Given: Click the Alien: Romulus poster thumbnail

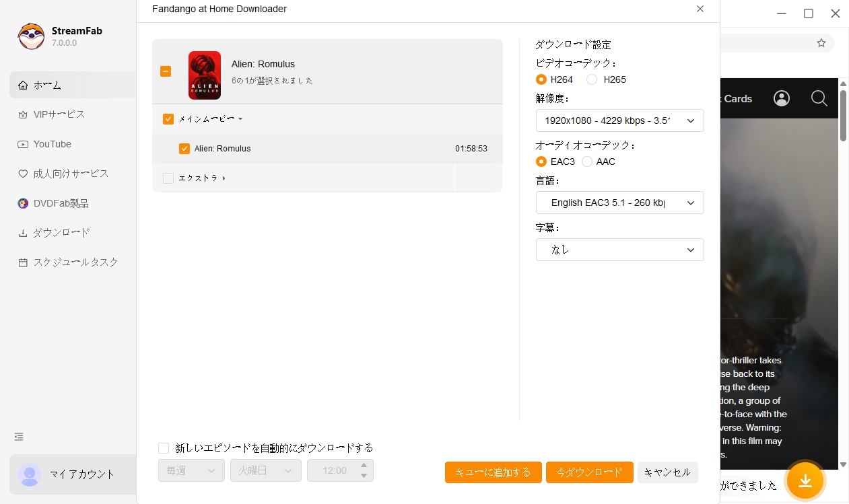Looking at the screenshot, I should click(x=204, y=75).
